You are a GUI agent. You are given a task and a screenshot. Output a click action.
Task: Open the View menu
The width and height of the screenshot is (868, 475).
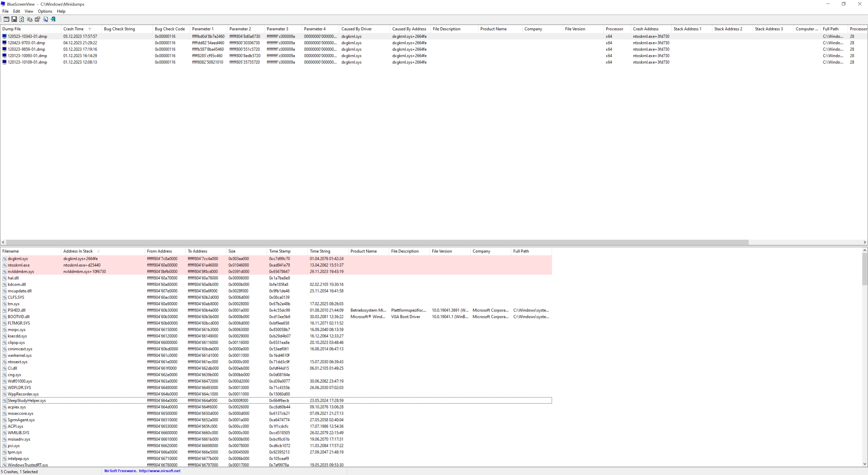tap(29, 11)
